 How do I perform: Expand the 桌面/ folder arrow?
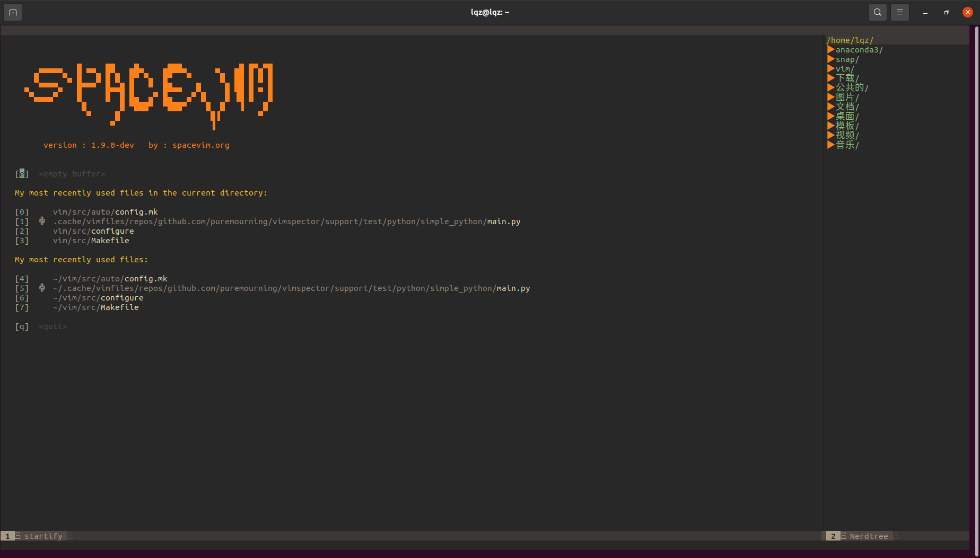[830, 116]
